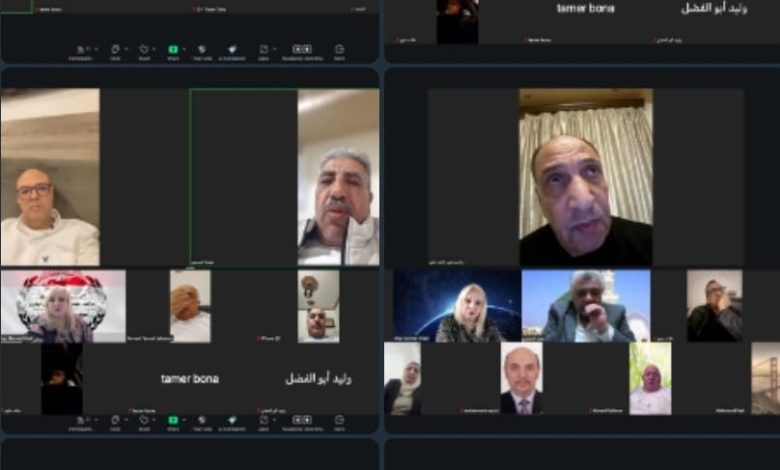Select the large video of man in black shirt
780x470 pixels.
pyautogui.click(x=585, y=177)
